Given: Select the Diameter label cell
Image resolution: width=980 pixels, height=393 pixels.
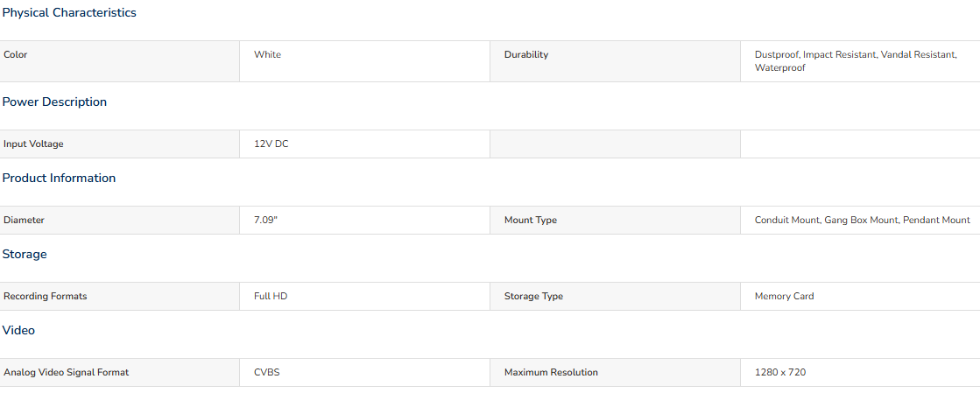Looking at the screenshot, I should [x=119, y=221].
